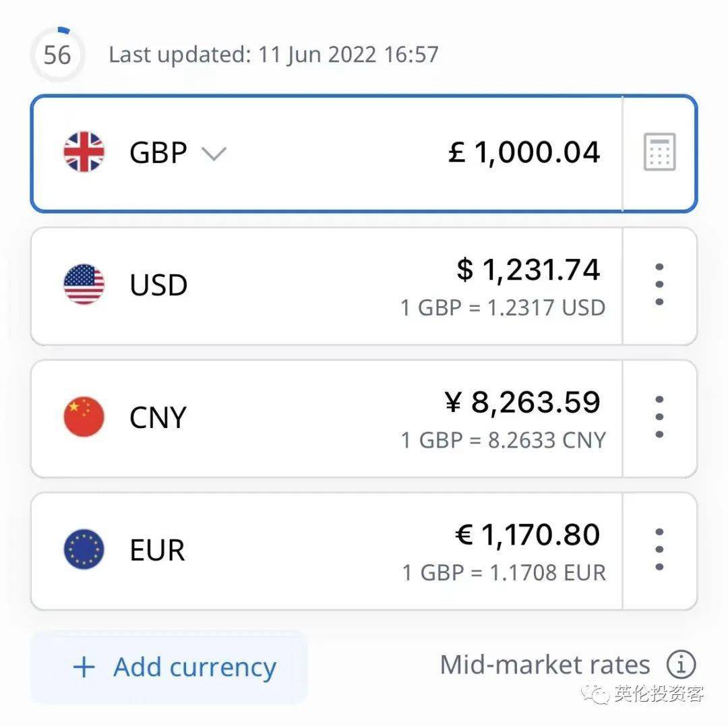Open the calculator icon in GBP row
Image resolution: width=728 pixels, height=726 pixels.
pyautogui.click(x=659, y=152)
